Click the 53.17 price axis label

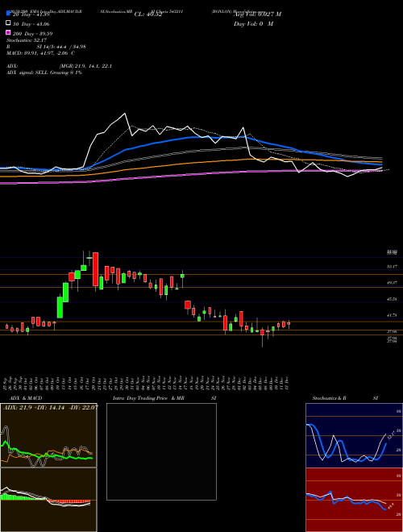pyautogui.click(x=392, y=267)
